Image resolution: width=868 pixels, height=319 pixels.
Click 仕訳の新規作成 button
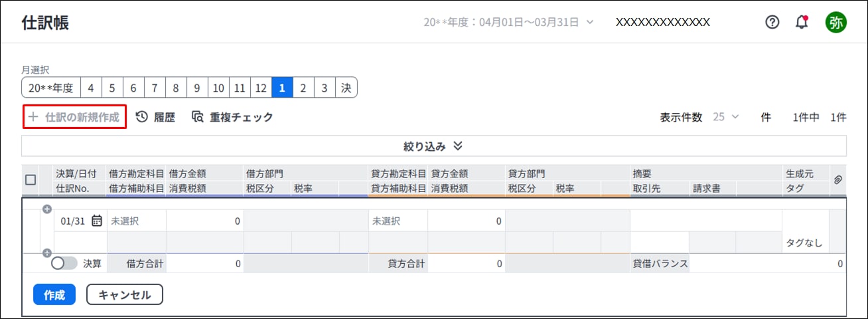click(x=74, y=117)
